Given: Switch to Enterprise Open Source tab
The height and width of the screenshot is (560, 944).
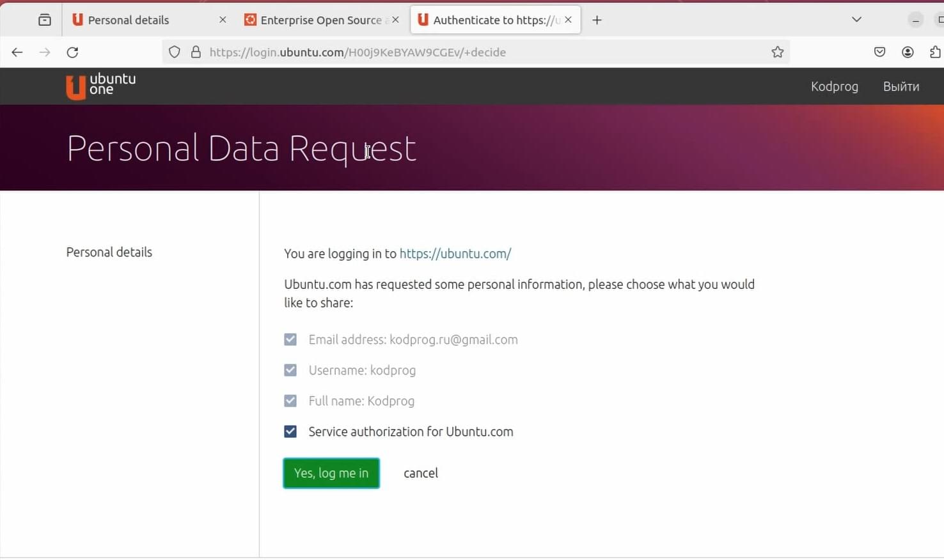Looking at the screenshot, I should pos(322,20).
